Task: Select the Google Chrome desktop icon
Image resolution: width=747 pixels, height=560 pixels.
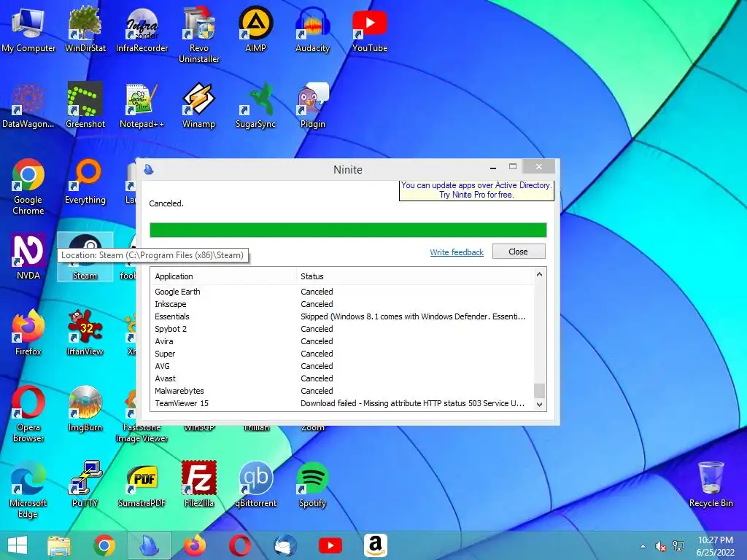Action: 28,187
